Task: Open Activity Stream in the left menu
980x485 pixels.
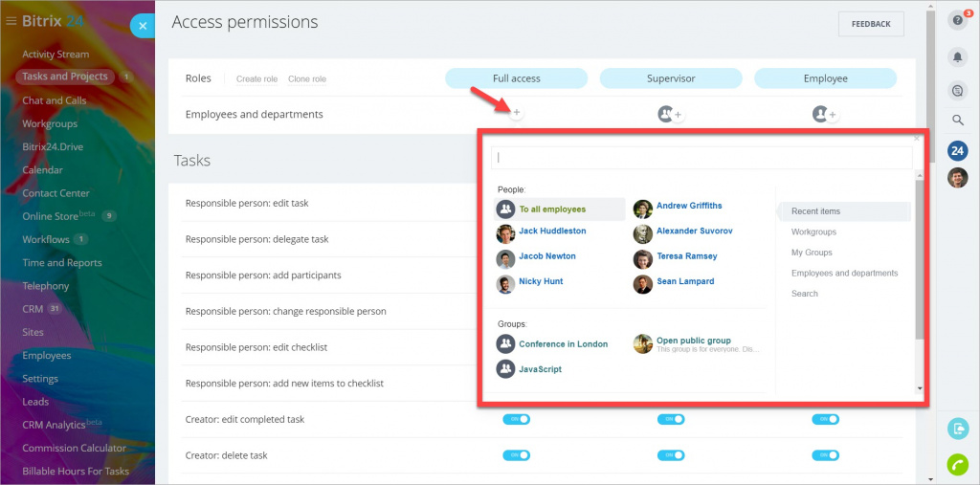Action: click(x=56, y=55)
